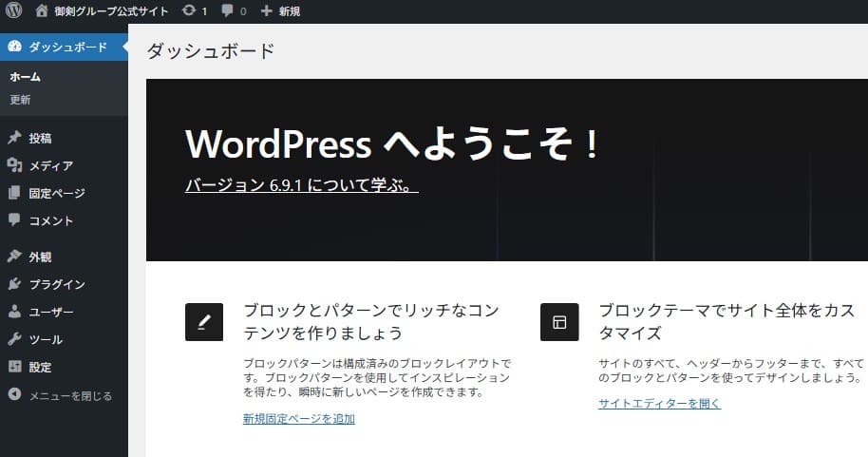Click 新規 in the admin bar
Image resolution: width=868 pixels, height=457 pixels.
coord(289,11)
